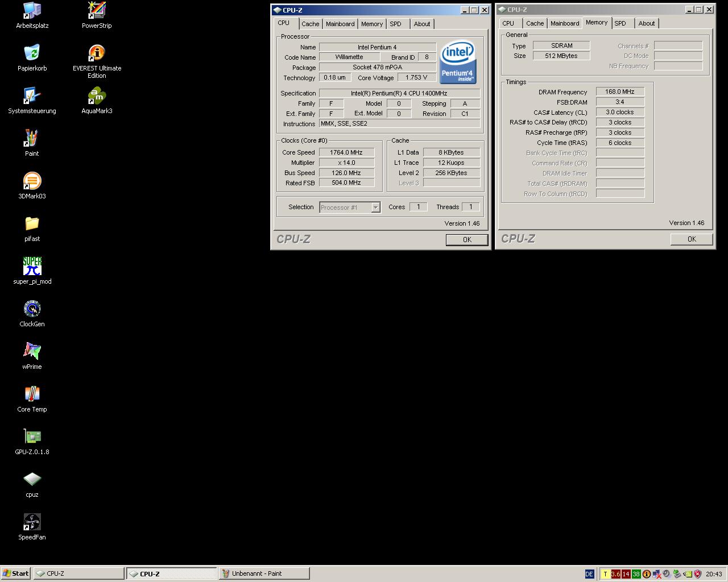Launch 3DMark03 from the desktop

pyautogui.click(x=32, y=185)
